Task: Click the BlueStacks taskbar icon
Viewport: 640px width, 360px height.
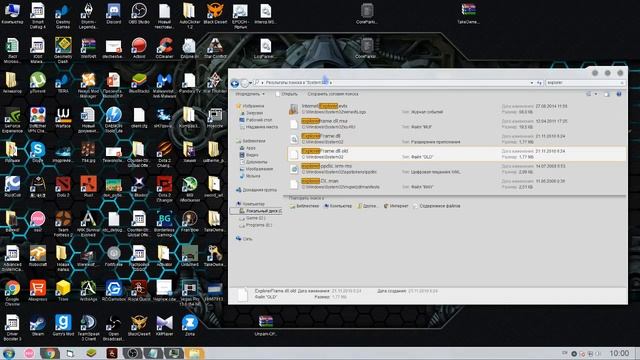Action: pos(91,353)
